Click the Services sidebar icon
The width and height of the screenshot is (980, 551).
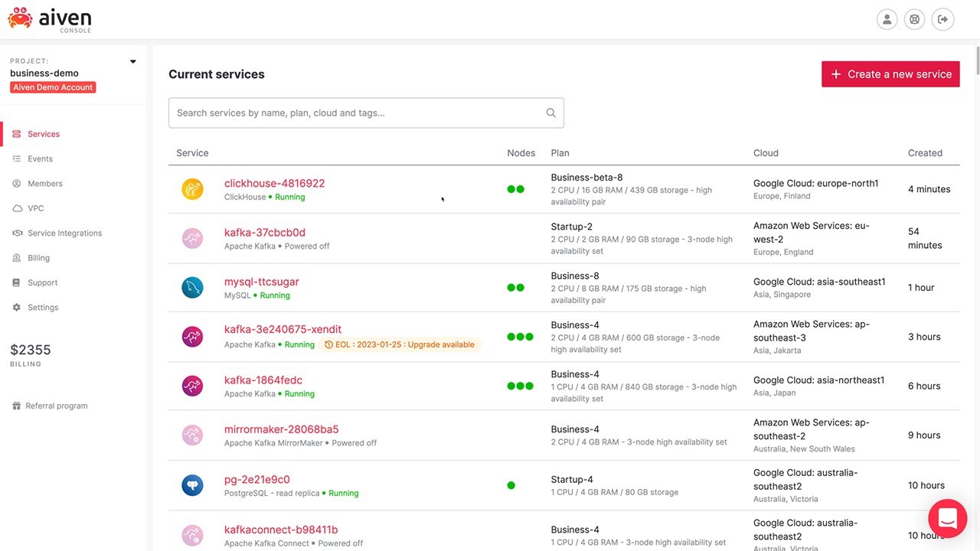click(17, 134)
